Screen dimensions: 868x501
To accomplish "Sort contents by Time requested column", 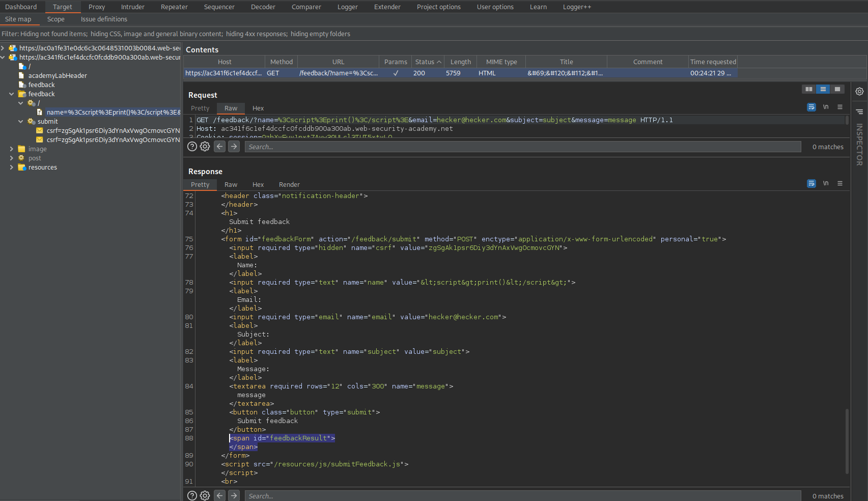I will (713, 62).
